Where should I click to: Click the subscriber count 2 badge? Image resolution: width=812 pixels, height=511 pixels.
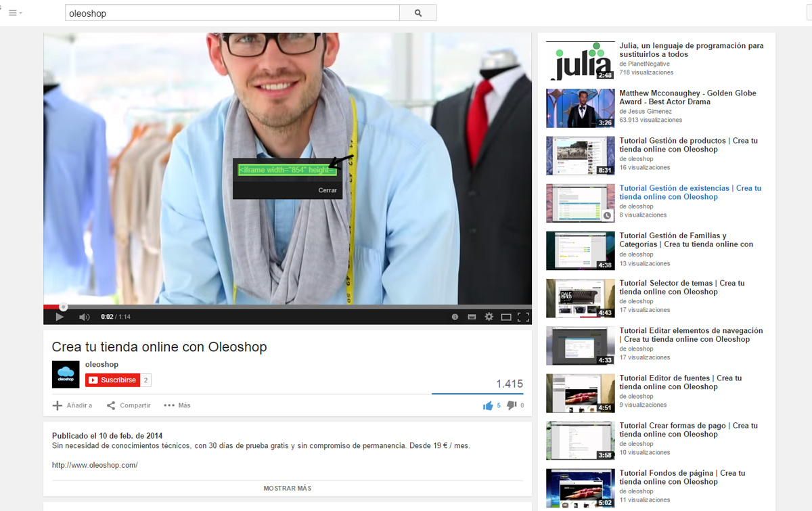[x=145, y=380]
